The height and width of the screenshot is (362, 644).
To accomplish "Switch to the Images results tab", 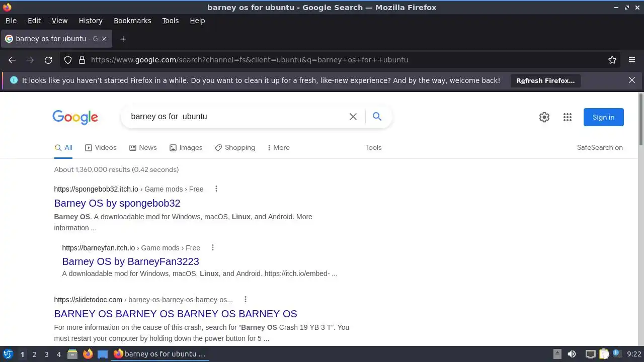I will tap(186, 148).
